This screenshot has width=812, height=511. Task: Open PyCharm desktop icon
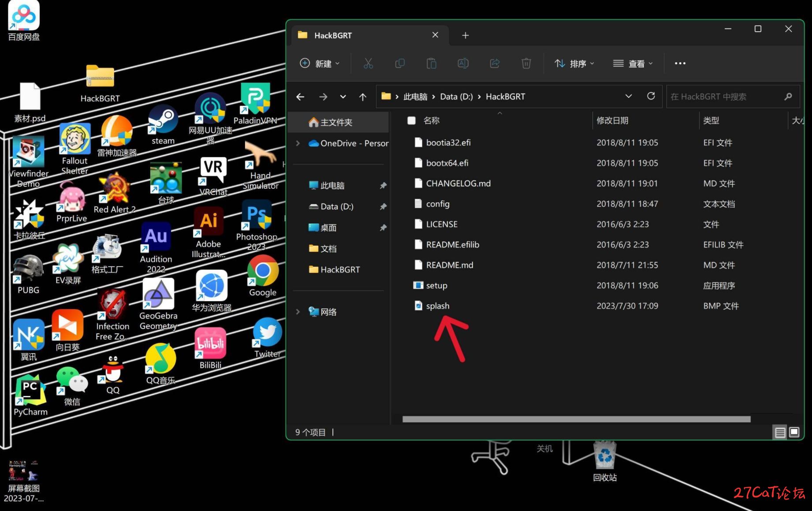[x=30, y=395]
